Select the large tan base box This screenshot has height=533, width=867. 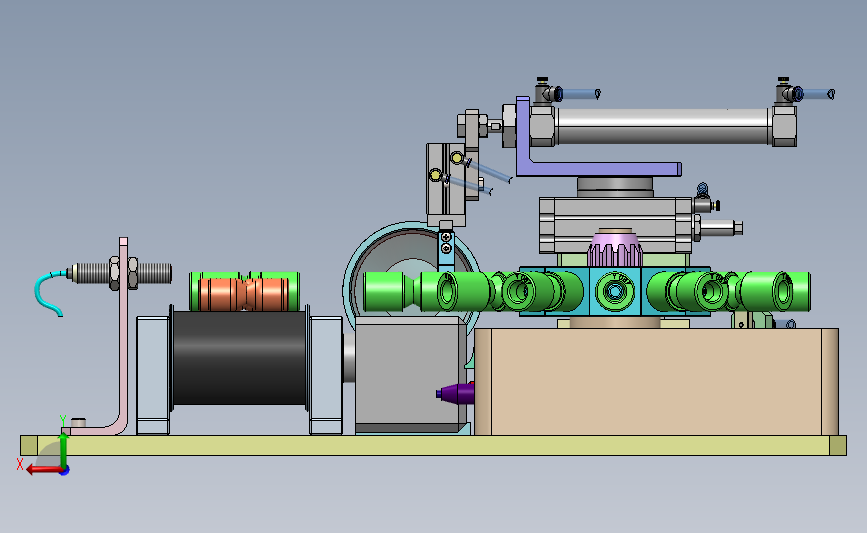click(656, 382)
